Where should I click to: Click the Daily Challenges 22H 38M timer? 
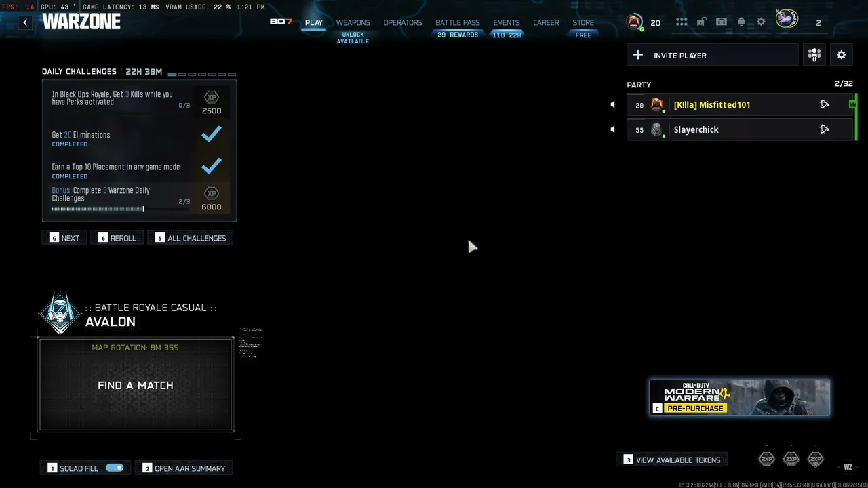[144, 72]
